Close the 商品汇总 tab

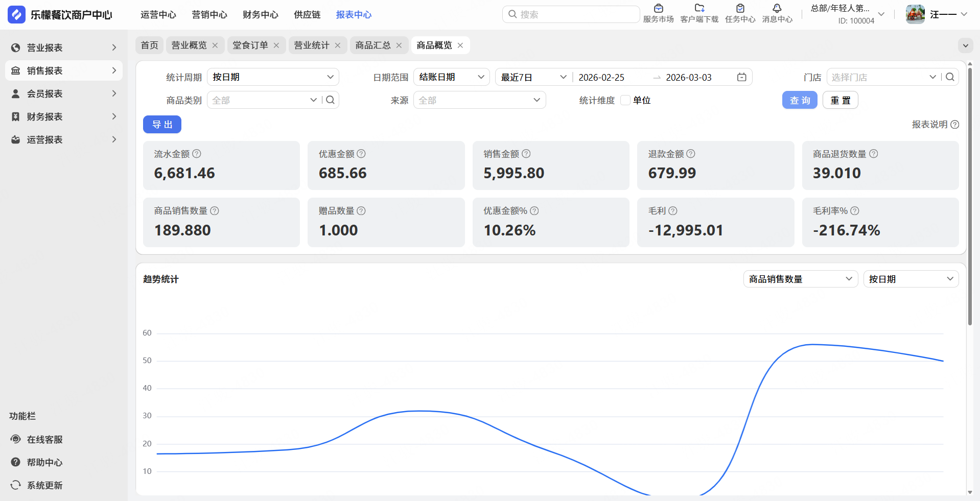(399, 45)
